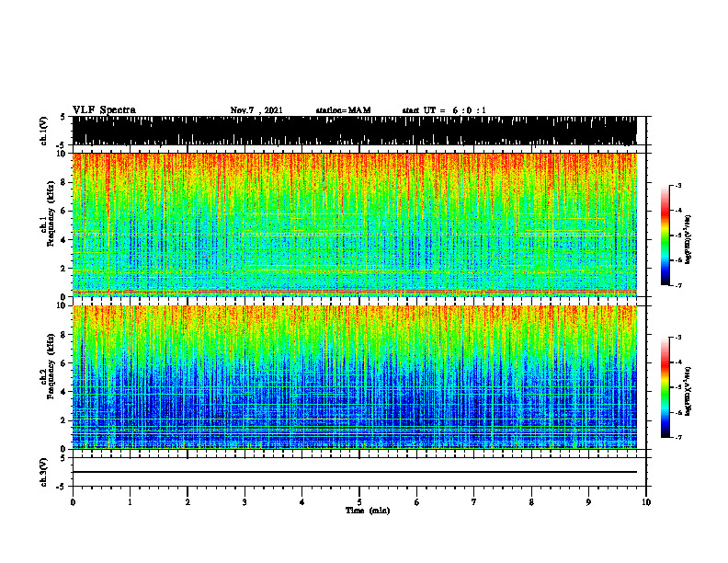Click time axis tick label '5'

[359, 502]
